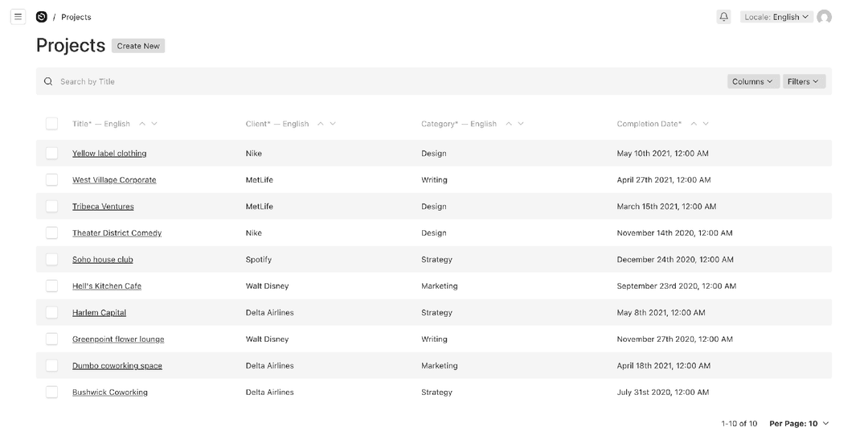Click date May 10th 2021

(x=662, y=153)
